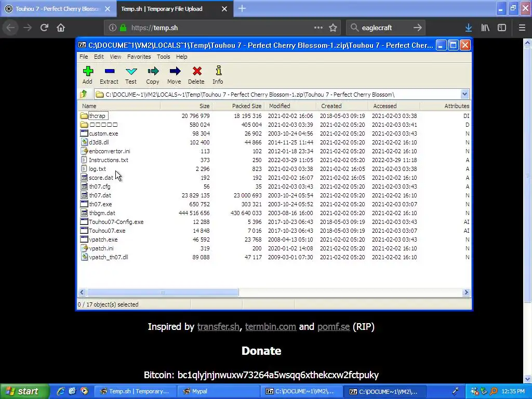Screen dimensions: 532x399
Task: Run the Test archive tool
Action: tap(131, 71)
